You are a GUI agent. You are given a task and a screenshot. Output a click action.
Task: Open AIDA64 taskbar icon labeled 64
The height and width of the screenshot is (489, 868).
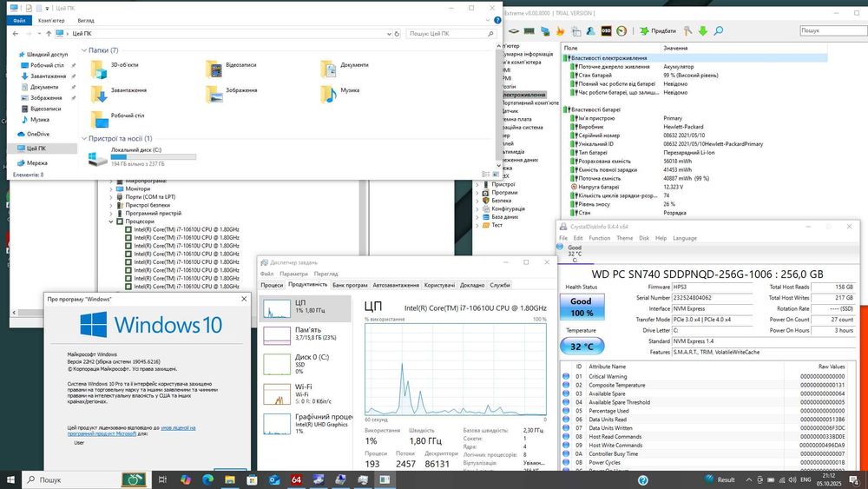click(296, 479)
